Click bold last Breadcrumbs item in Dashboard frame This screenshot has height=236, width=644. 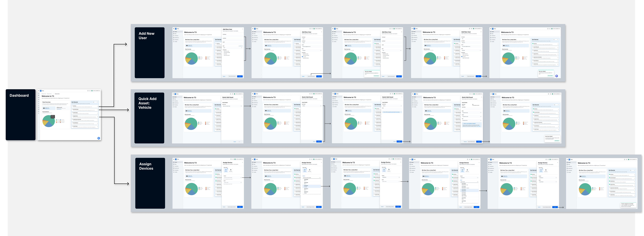pos(57,94)
